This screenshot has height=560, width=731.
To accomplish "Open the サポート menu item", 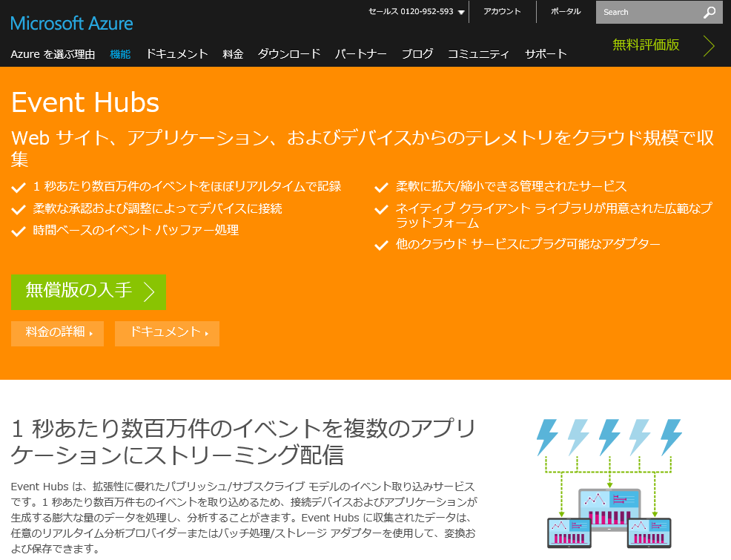I will click(x=546, y=54).
